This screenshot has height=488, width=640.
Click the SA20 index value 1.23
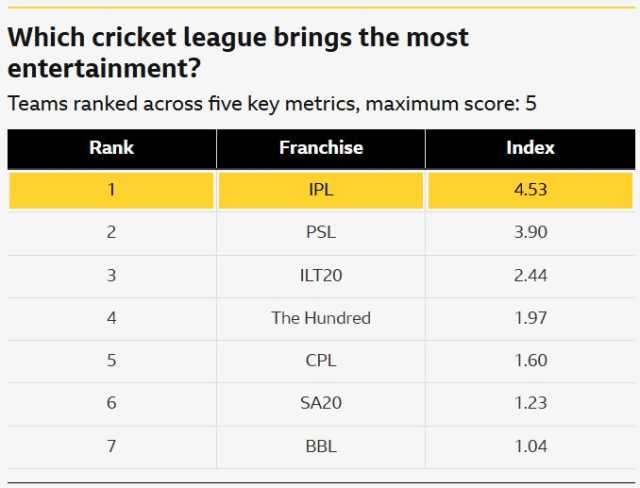coord(530,404)
